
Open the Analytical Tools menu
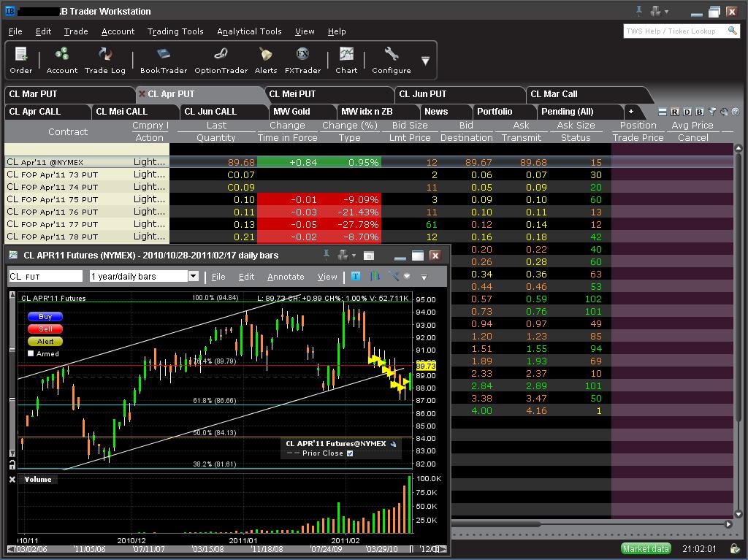[x=249, y=31]
